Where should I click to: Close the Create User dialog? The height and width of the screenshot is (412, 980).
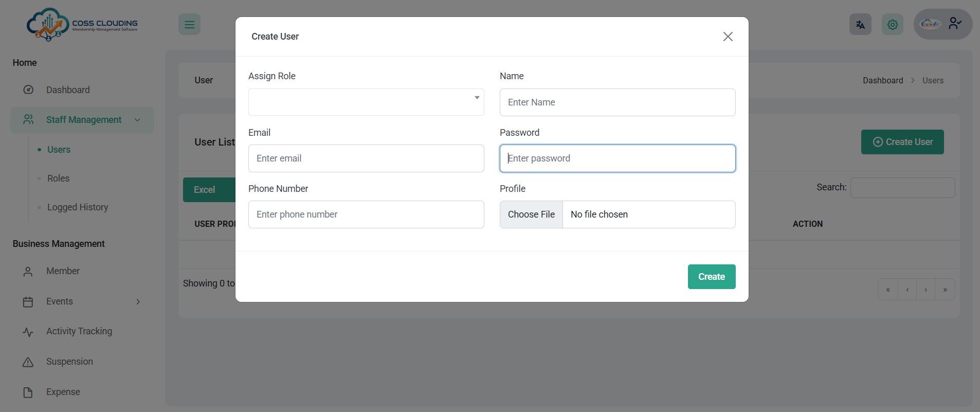point(728,37)
